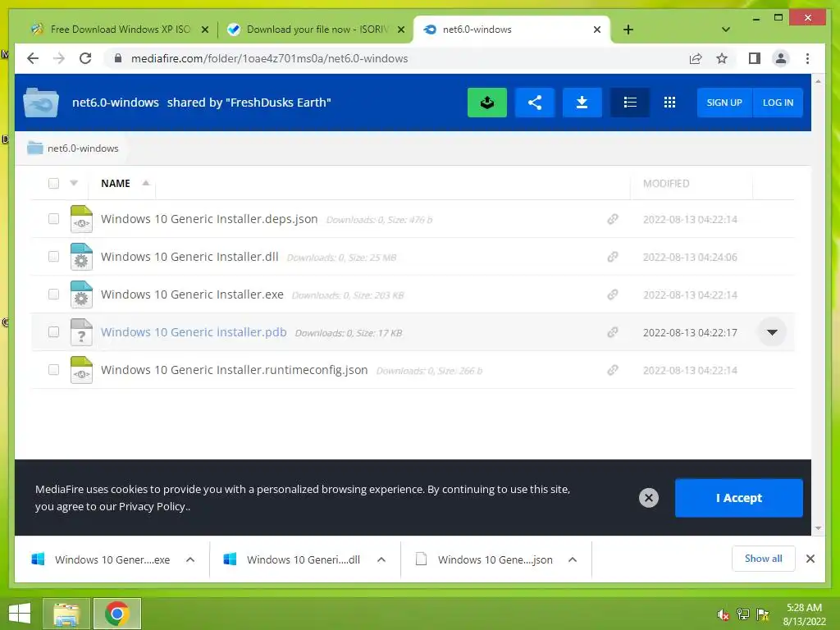Click the muted volume tray icon
The width and height of the screenshot is (840, 630).
(724, 614)
